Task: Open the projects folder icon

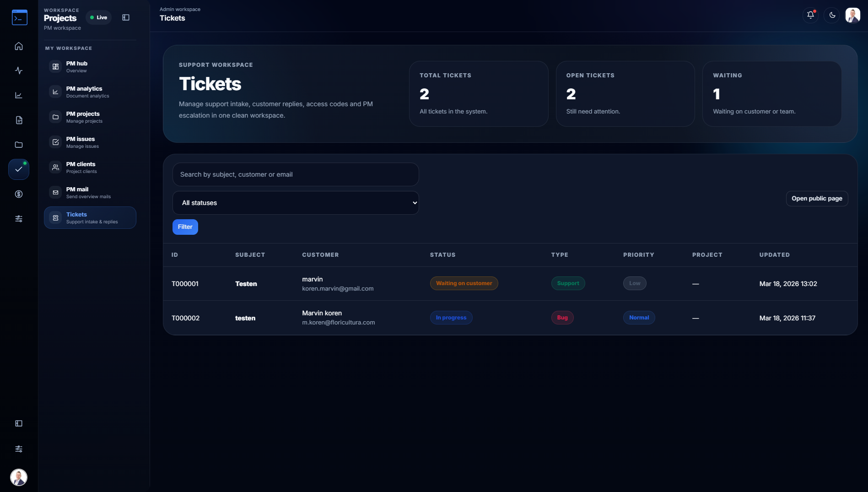Action: coord(19,145)
